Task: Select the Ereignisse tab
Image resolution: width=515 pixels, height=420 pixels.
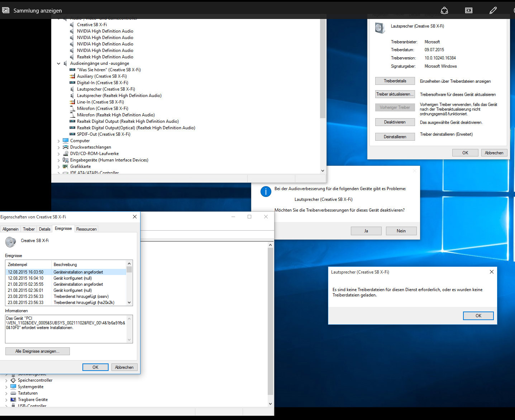Action: [63, 228]
